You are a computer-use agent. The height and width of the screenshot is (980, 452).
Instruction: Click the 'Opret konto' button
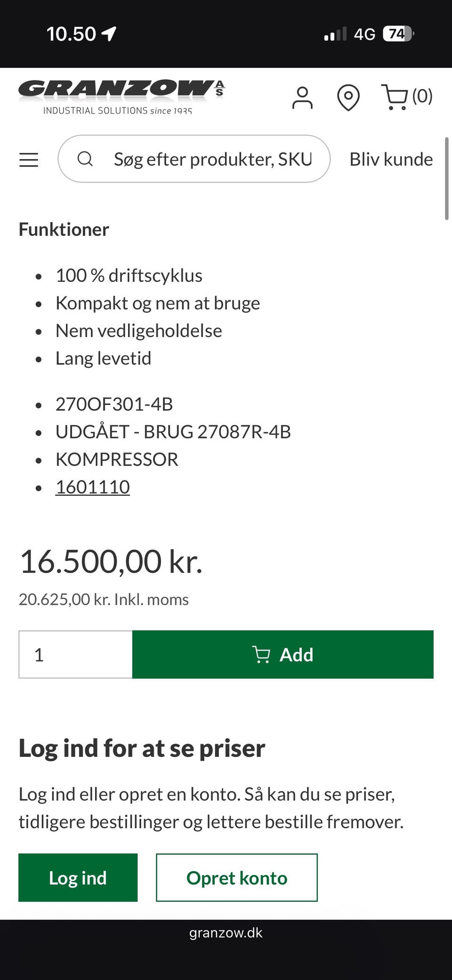click(237, 878)
